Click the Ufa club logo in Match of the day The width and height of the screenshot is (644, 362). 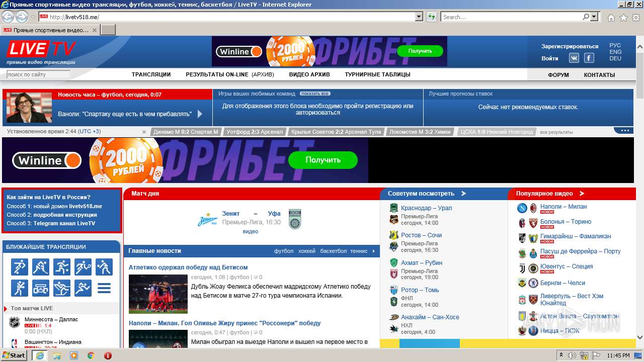pos(295,219)
